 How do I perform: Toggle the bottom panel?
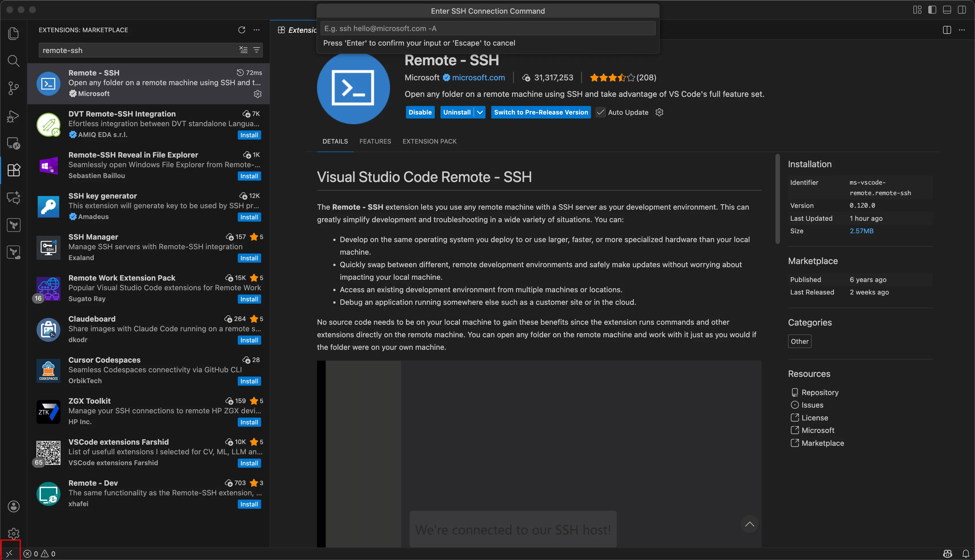(x=947, y=10)
